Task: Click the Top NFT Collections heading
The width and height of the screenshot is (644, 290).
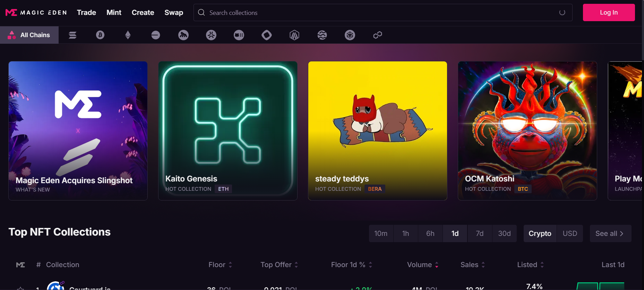Action: pyautogui.click(x=60, y=232)
